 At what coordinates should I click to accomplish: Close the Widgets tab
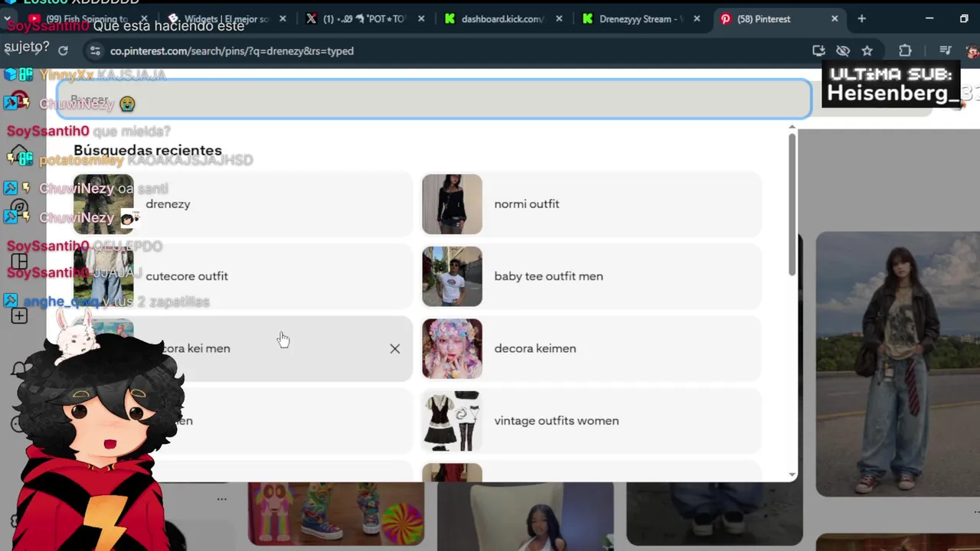tap(282, 18)
